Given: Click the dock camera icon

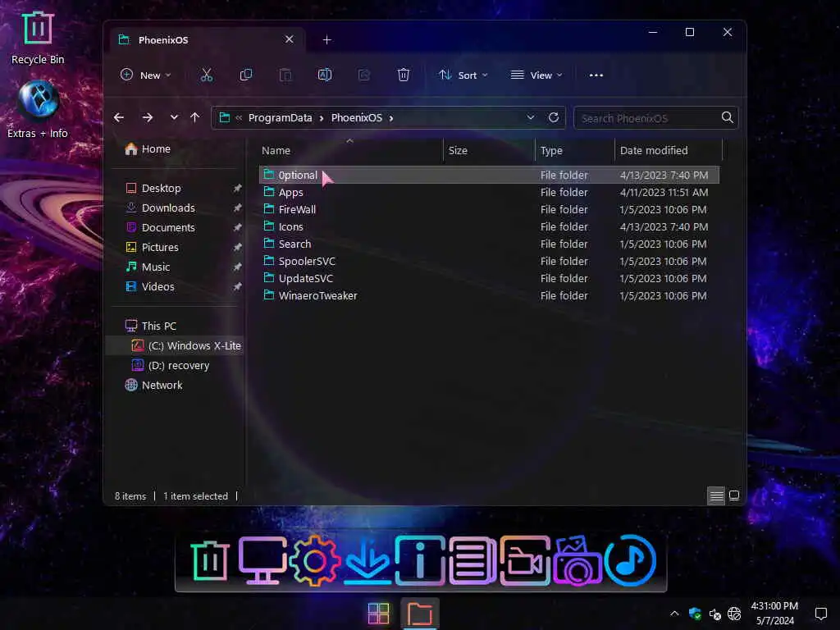Looking at the screenshot, I should (x=577, y=561).
